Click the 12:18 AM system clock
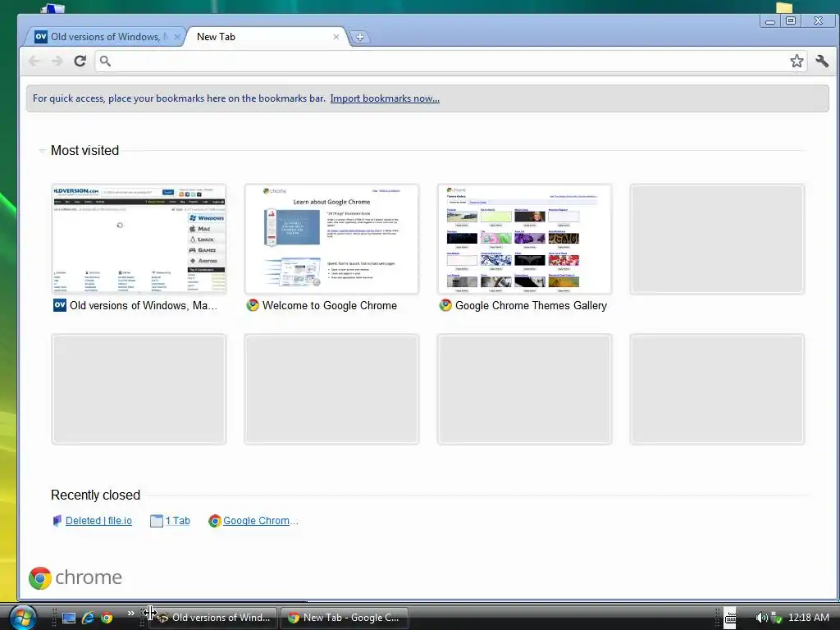 click(x=809, y=618)
